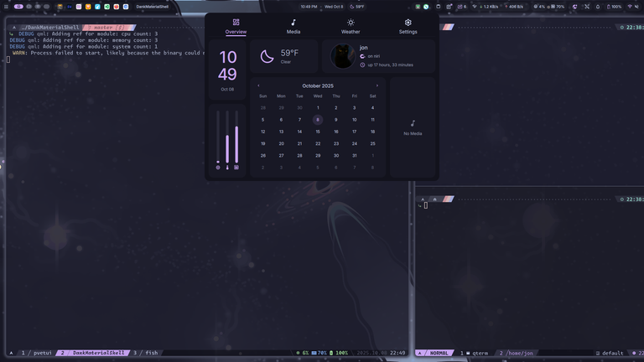Open the Media tab

click(293, 26)
